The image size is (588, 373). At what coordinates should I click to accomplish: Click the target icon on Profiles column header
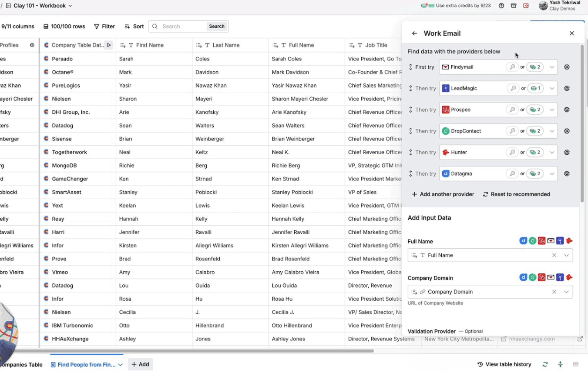[32, 45]
